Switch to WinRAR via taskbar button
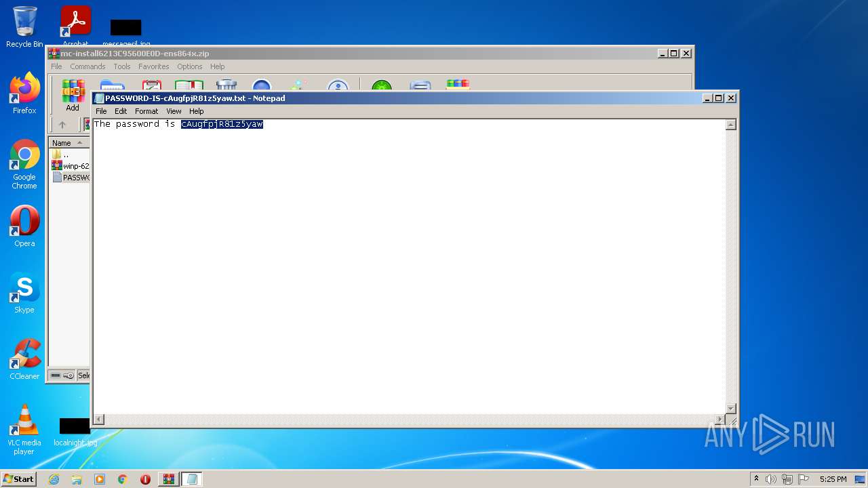Image resolution: width=868 pixels, height=488 pixels. point(168,479)
